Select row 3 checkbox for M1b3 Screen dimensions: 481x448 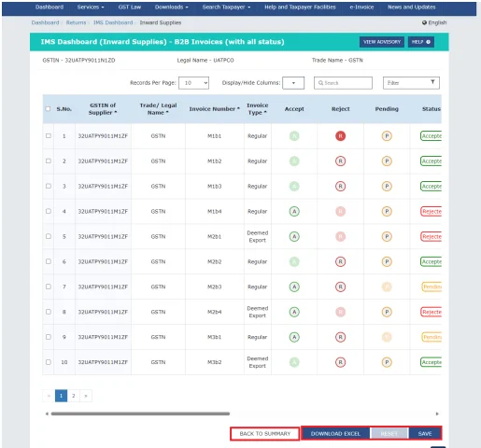(49, 186)
